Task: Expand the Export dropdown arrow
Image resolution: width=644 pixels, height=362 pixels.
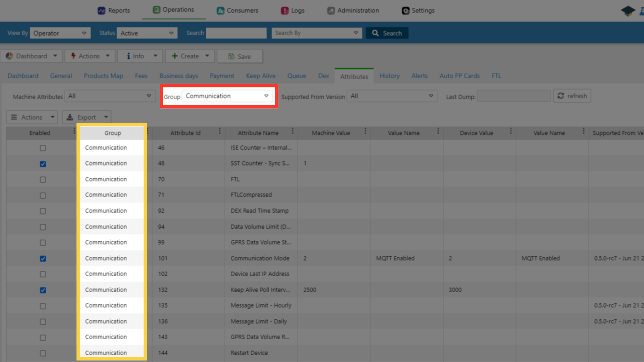Action: click(x=106, y=117)
